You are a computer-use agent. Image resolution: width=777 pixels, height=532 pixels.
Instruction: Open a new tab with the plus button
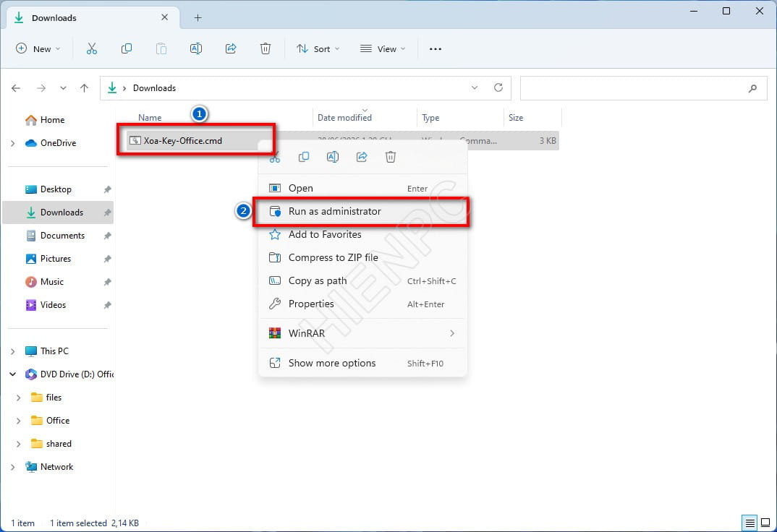coord(198,18)
